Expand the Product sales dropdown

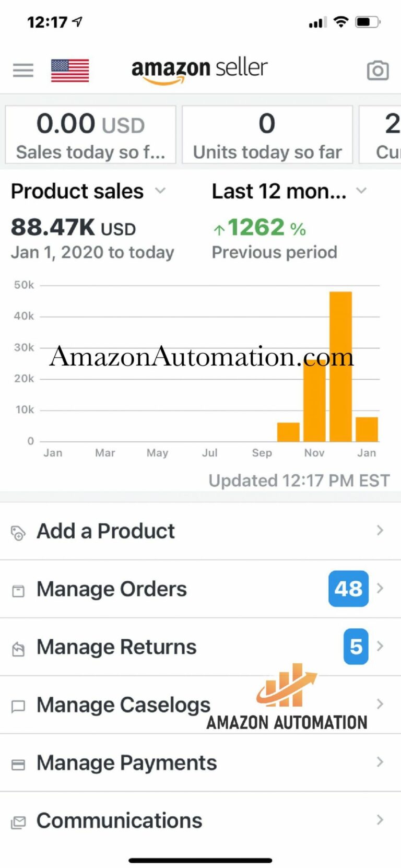(x=160, y=191)
